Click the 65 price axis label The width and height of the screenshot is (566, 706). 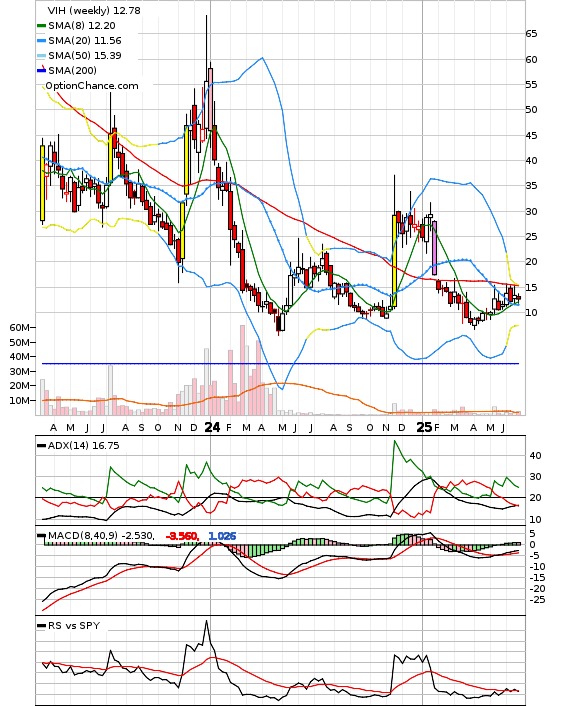point(531,33)
